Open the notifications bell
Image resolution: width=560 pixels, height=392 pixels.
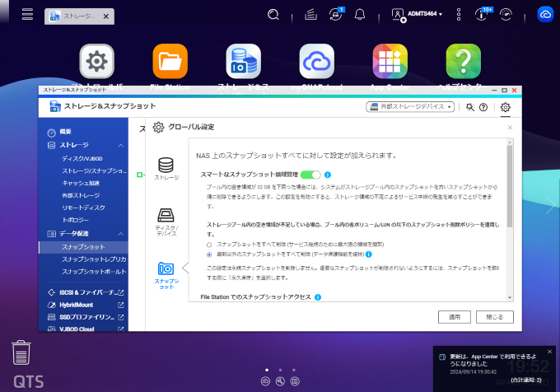point(360,14)
